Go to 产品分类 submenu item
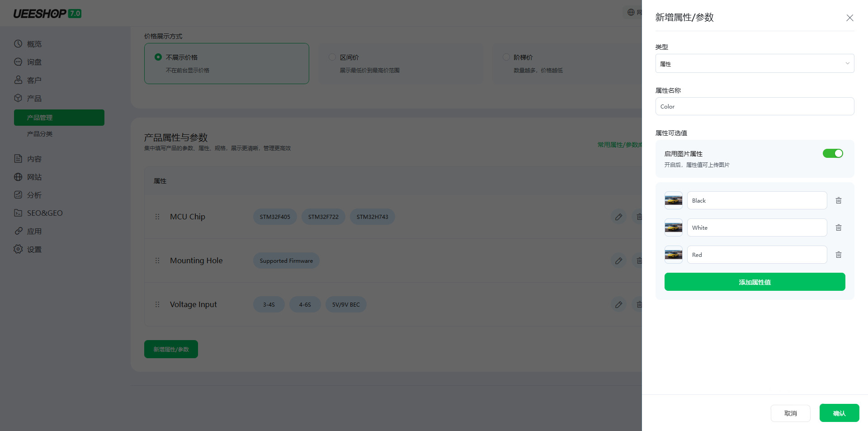This screenshot has width=868, height=431. (x=40, y=134)
